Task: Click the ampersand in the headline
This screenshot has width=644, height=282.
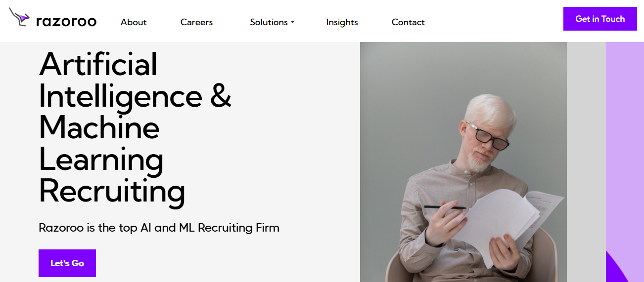Action: 221,96
